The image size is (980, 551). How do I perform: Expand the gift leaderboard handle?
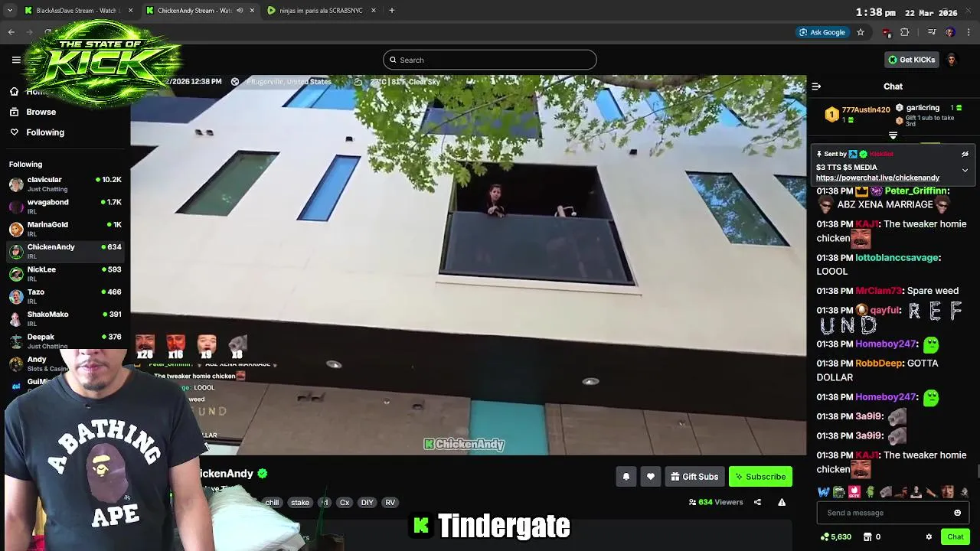tap(893, 135)
